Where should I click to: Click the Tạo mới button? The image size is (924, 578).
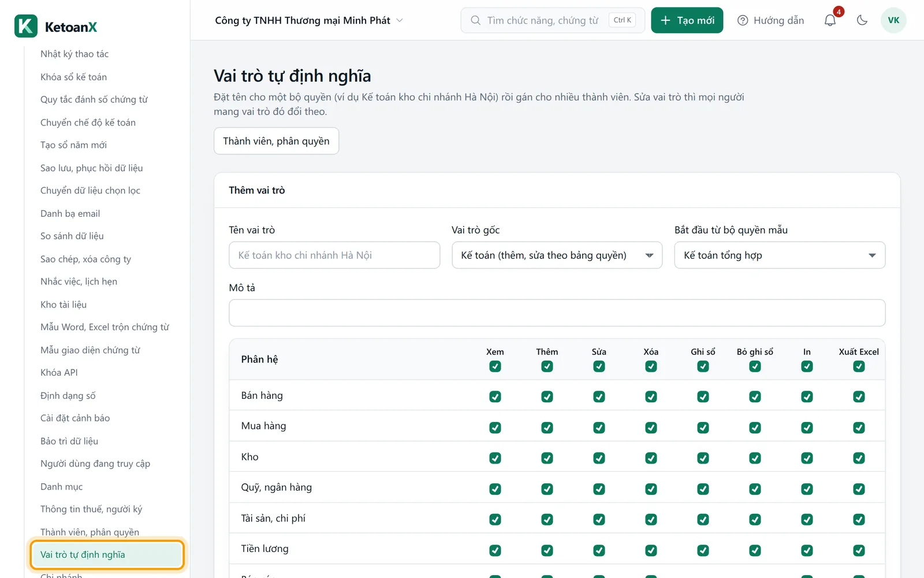687,20
